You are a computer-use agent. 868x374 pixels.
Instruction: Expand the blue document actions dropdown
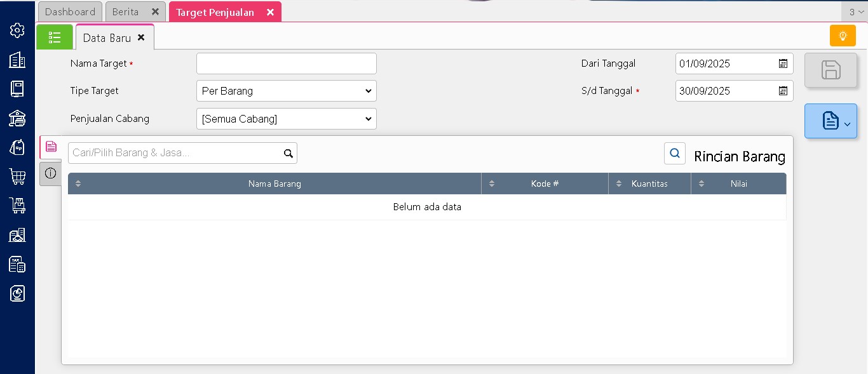(x=831, y=121)
